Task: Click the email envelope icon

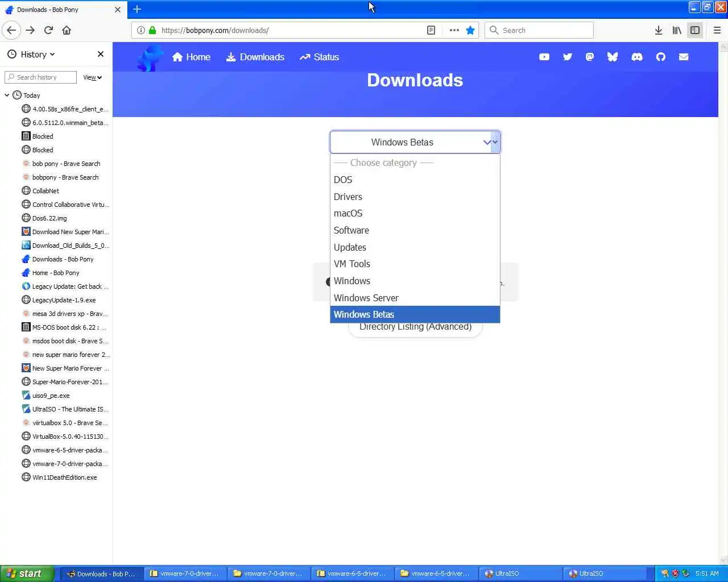Action: (684, 57)
